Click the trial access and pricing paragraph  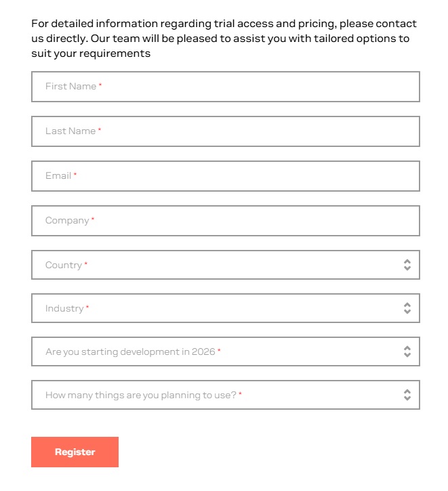[224, 39]
